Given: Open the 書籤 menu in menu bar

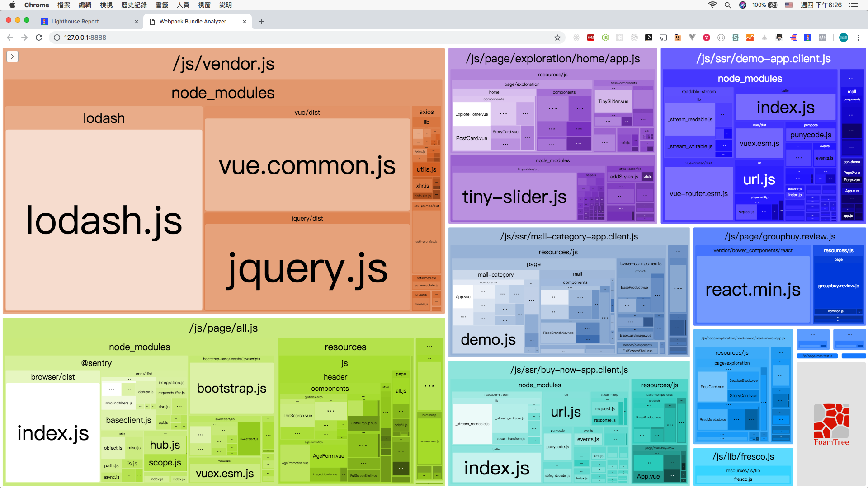Looking at the screenshot, I should pos(162,5).
